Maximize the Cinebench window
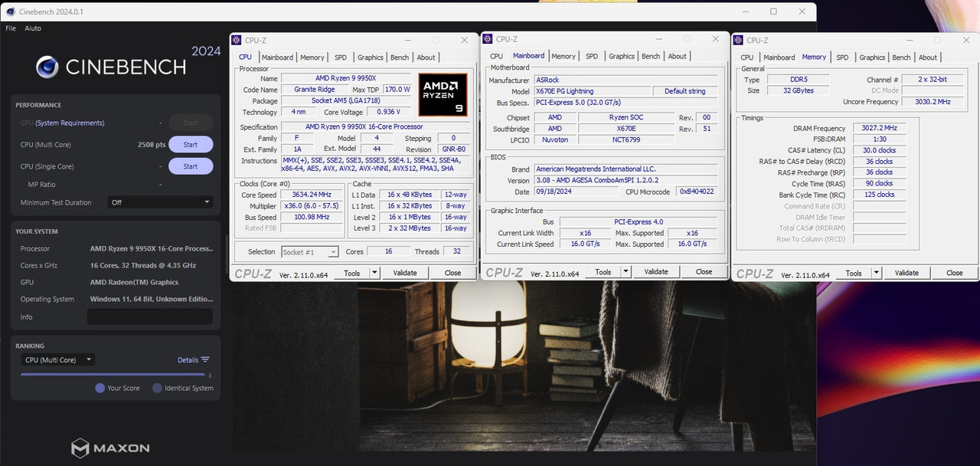The image size is (980, 466). (x=773, y=11)
